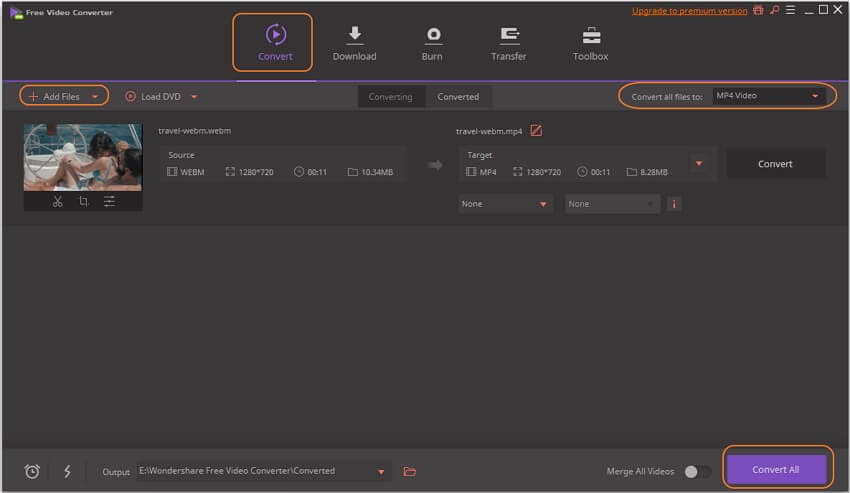
Task: Click the Convert All button
Action: pos(776,470)
